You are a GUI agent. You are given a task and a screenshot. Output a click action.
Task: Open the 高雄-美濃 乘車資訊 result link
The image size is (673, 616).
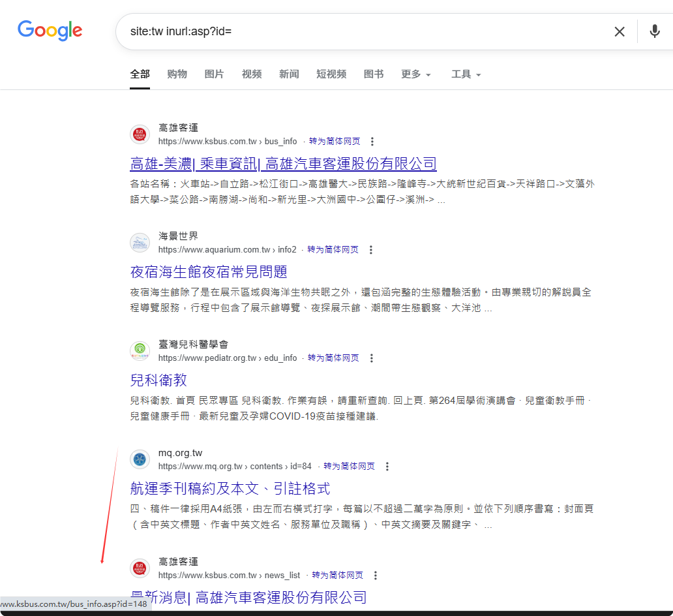coord(283,164)
